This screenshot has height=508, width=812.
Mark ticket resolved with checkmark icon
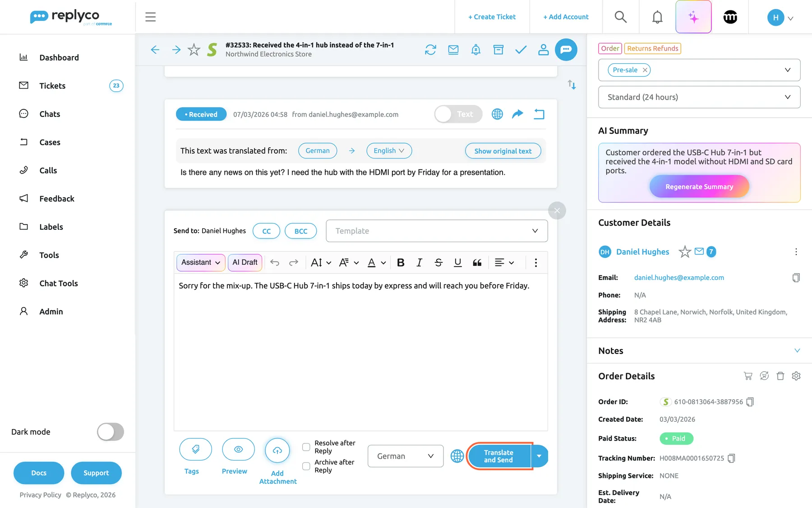point(521,50)
